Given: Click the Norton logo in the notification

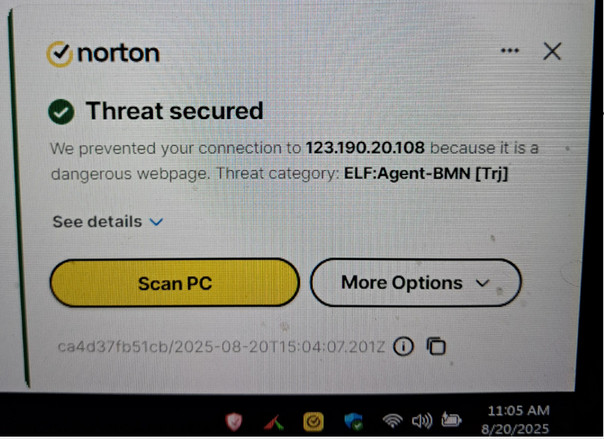Looking at the screenshot, I should tap(103, 54).
